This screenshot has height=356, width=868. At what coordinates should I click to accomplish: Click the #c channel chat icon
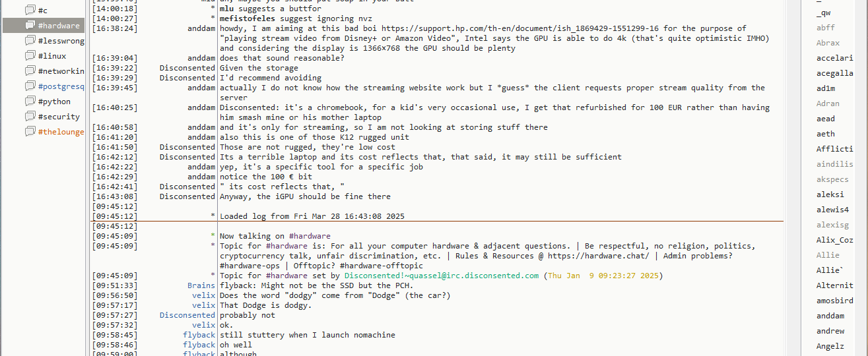pos(30,10)
